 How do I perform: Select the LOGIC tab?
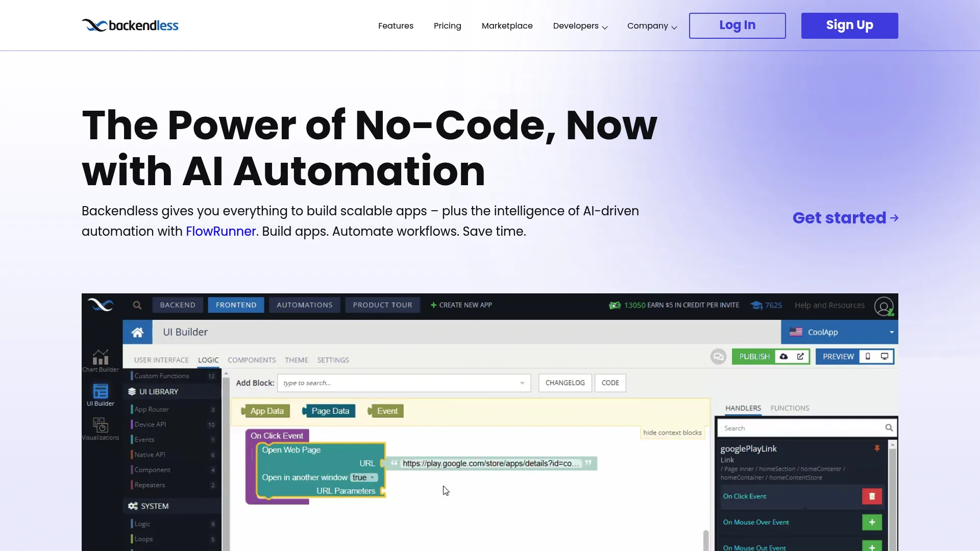click(x=208, y=360)
